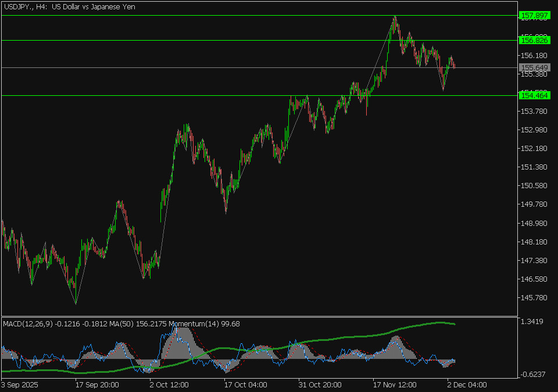Click the 2 Dec 04:00 time marker
The width and height of the screenshot is (558, 392).
(x=467, y=384)
